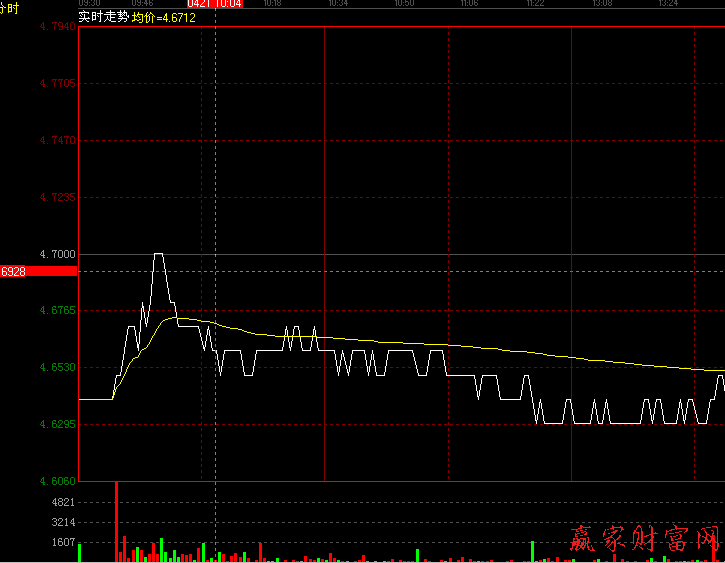
Task: Click the price peak at 4.7000
Action: pos(158,254)
